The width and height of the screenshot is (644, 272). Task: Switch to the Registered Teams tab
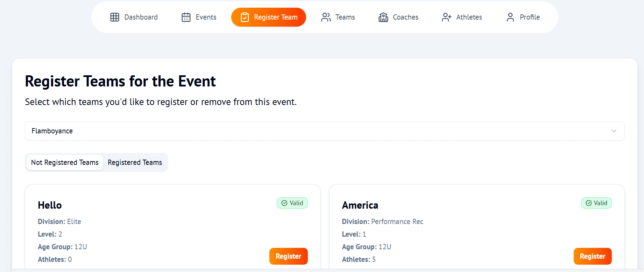point(135,162)
